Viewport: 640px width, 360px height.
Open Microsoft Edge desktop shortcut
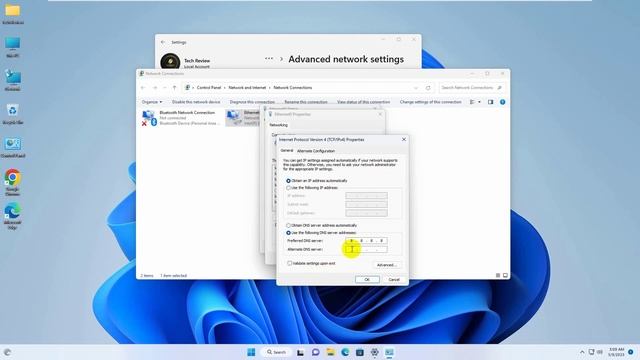[x=13, y=216]
